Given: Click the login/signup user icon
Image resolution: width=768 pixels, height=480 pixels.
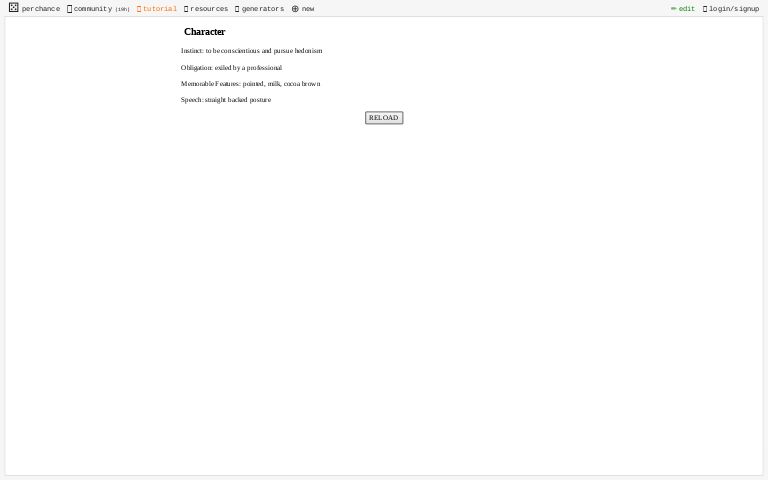Looking at the screenshot, I should point(704,9).
